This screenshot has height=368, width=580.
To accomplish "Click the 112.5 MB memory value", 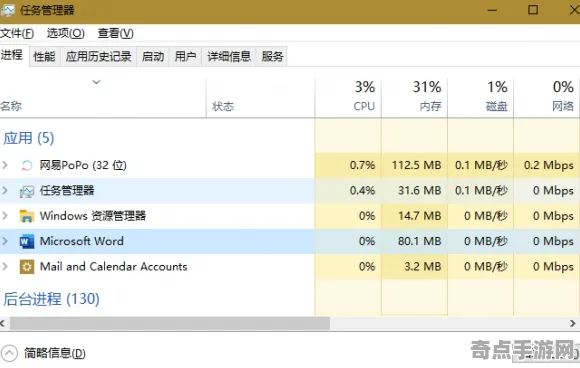I will coord(417,165).
